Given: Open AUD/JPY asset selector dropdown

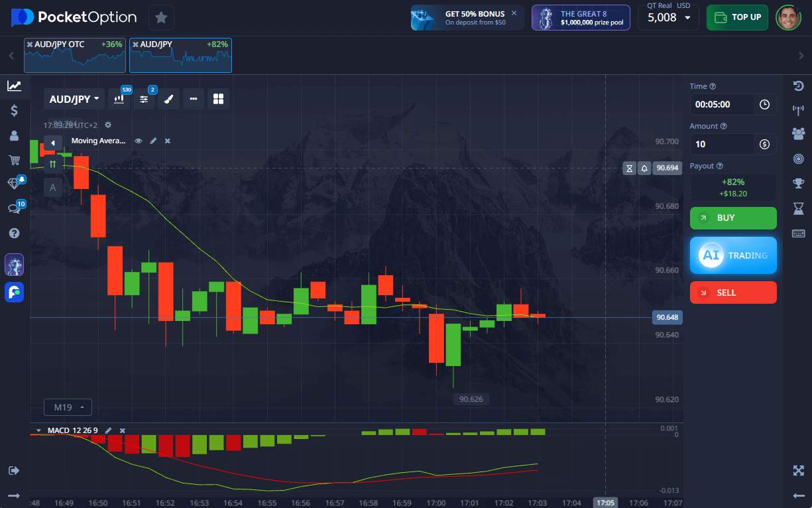Looking at the screenshot, I should pos(74,99).
